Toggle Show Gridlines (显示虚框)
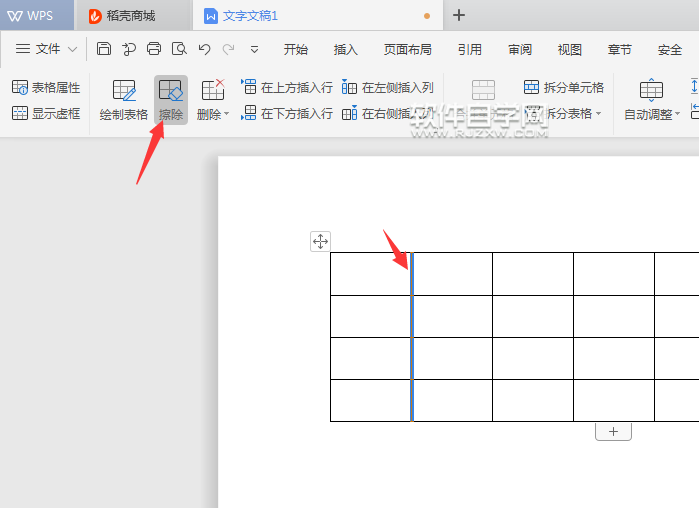The width and height of the screenshot is (699, 508). tap(46, 113)
